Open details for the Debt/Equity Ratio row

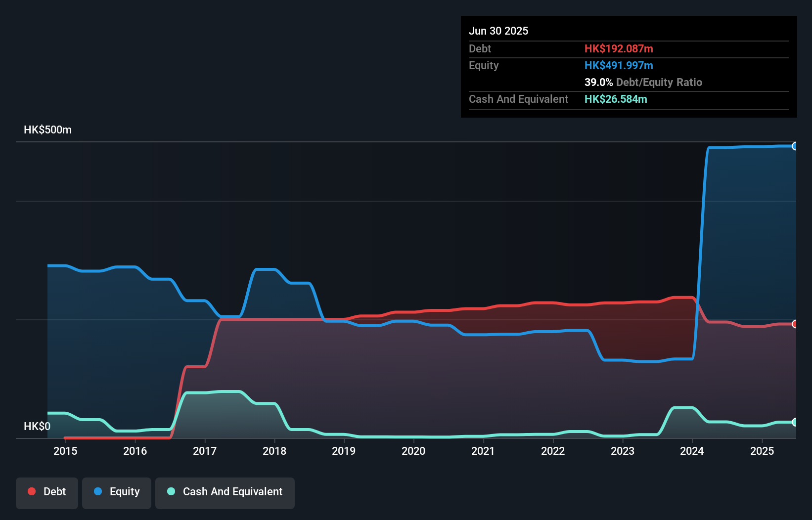(643, 82)
